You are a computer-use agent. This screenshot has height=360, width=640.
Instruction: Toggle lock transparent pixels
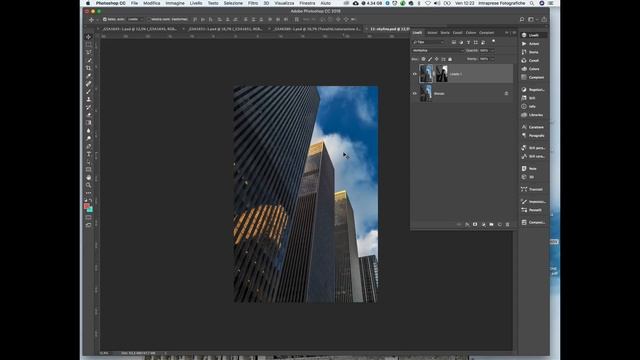[423, 59]
